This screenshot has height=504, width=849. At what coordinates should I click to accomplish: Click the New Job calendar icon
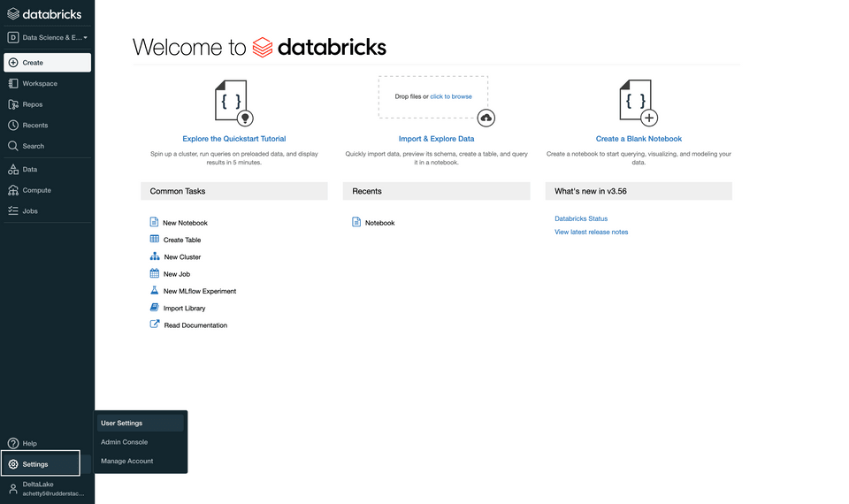154,273
